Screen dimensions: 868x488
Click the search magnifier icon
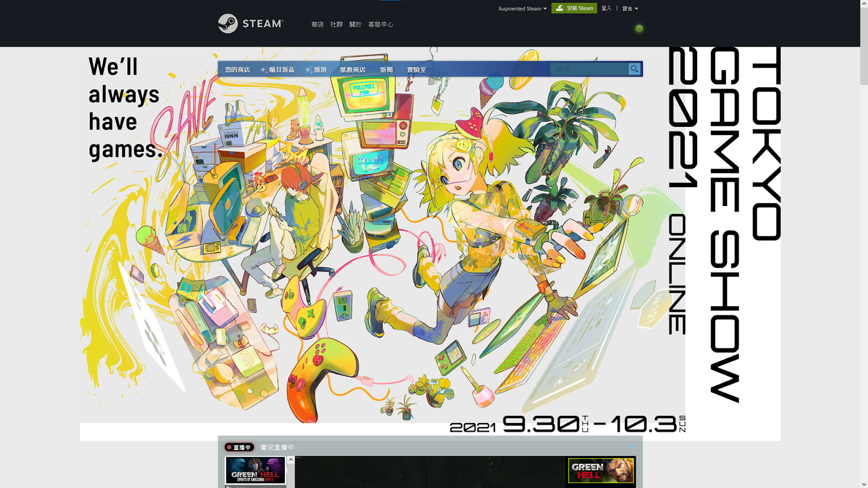coord(634,69)
